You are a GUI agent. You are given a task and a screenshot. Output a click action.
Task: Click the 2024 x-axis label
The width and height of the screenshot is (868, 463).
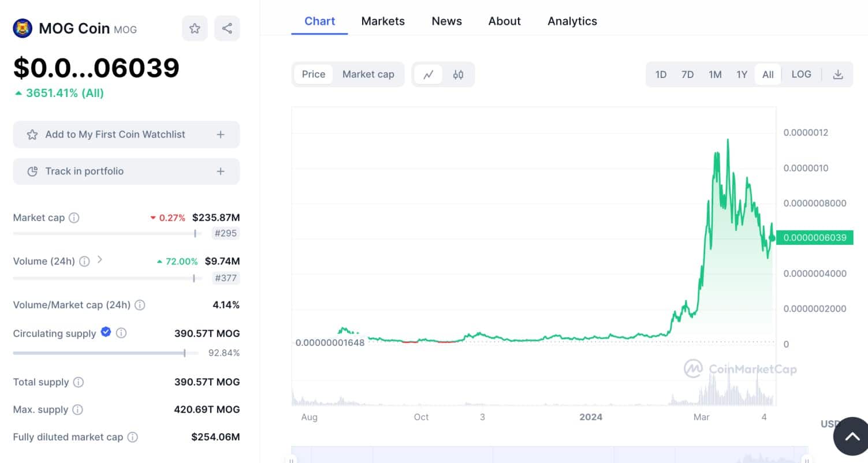(x=591, y=417)
